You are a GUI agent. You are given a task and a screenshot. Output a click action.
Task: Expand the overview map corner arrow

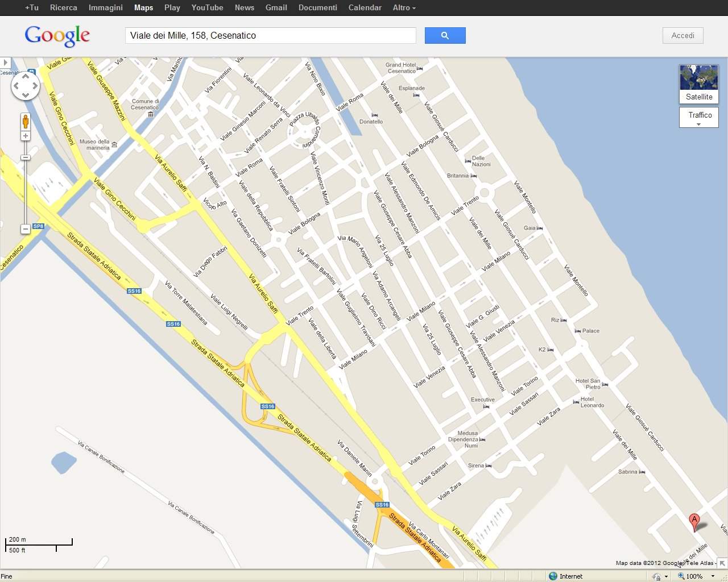click(x=722, y=563)
